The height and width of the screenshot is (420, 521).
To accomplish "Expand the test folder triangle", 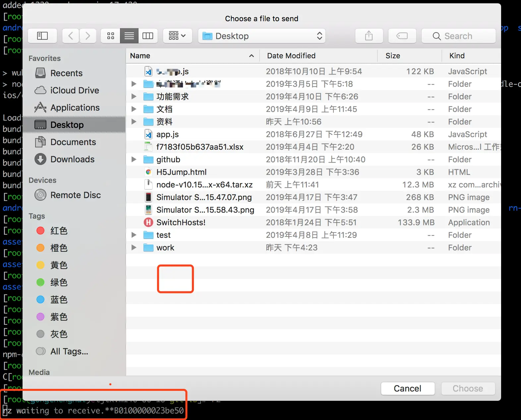I will (x=134, y=235).
